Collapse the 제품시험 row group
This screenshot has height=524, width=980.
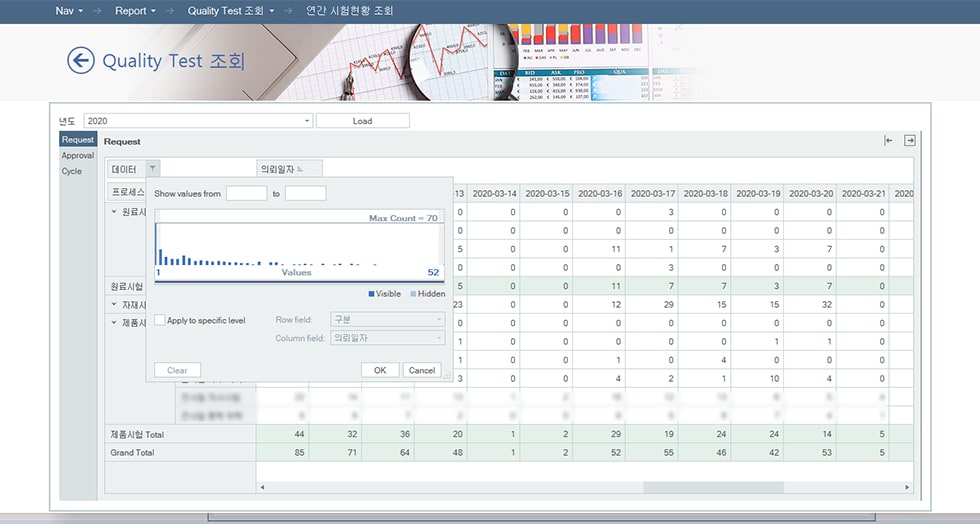pos(114,322)
